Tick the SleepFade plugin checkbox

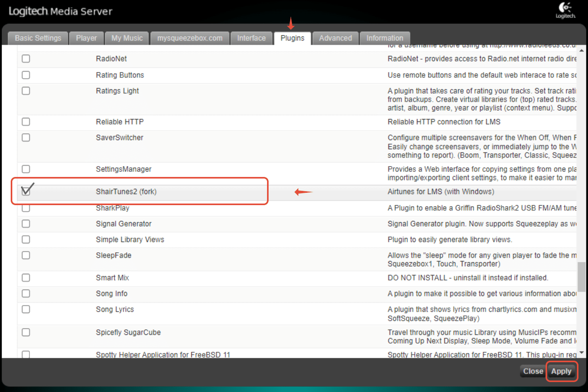[26, 255]
